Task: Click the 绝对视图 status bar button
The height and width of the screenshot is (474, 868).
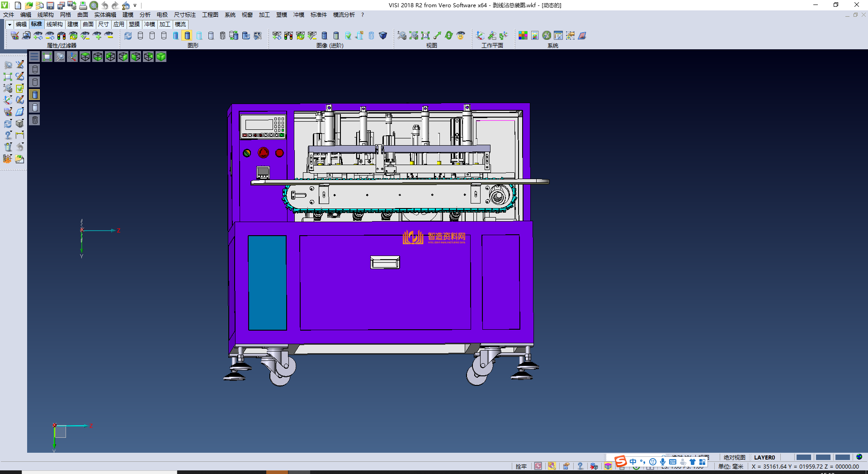Action: coord(734,457)
